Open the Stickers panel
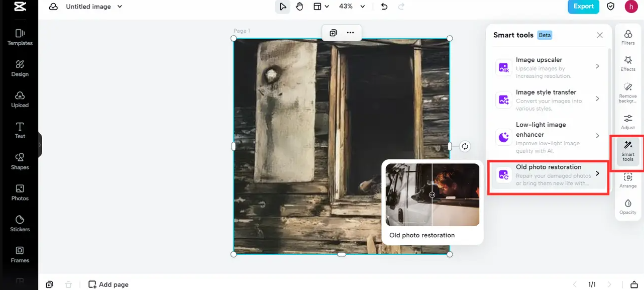The image size is (644, 290). pos(20,224)
